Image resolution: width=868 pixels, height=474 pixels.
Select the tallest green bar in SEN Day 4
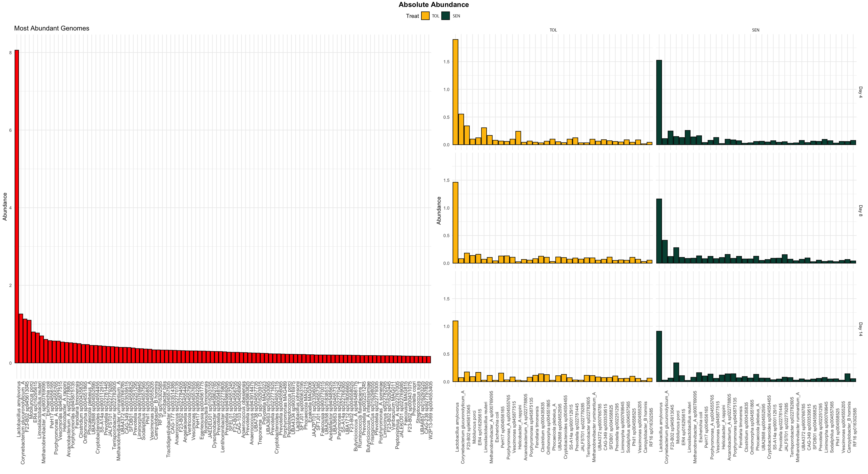click(659, 102)
